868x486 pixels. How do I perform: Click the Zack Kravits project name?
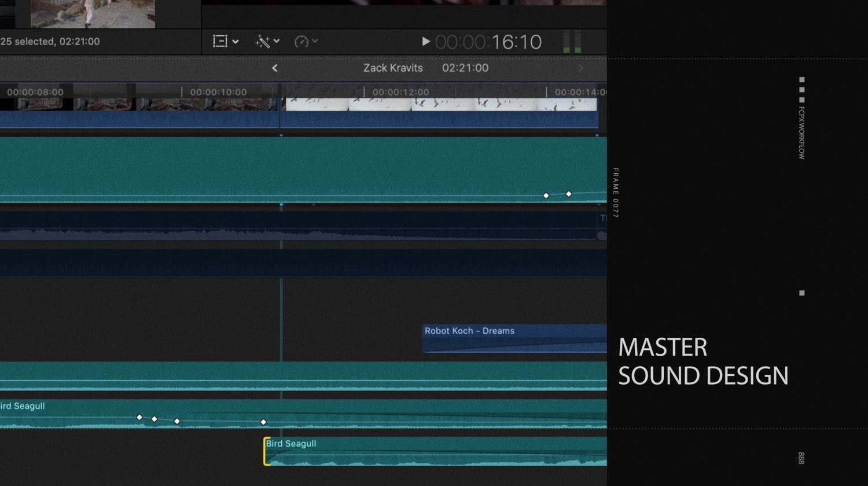tap(393, 68)
